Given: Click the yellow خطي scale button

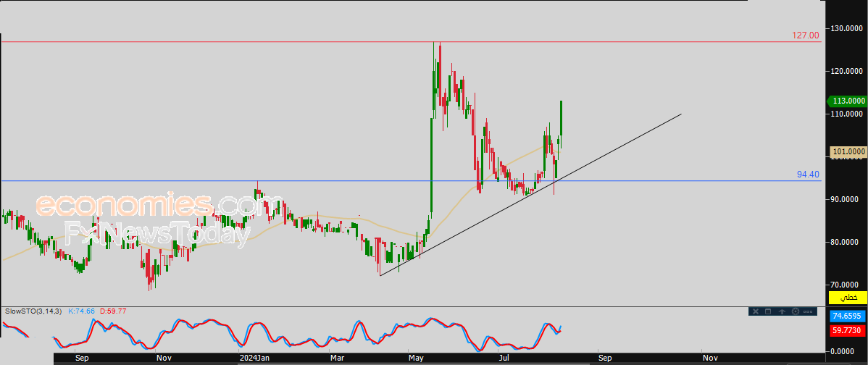Looking at the screenshot, I should pyautogui.click(x=848, y=298).
